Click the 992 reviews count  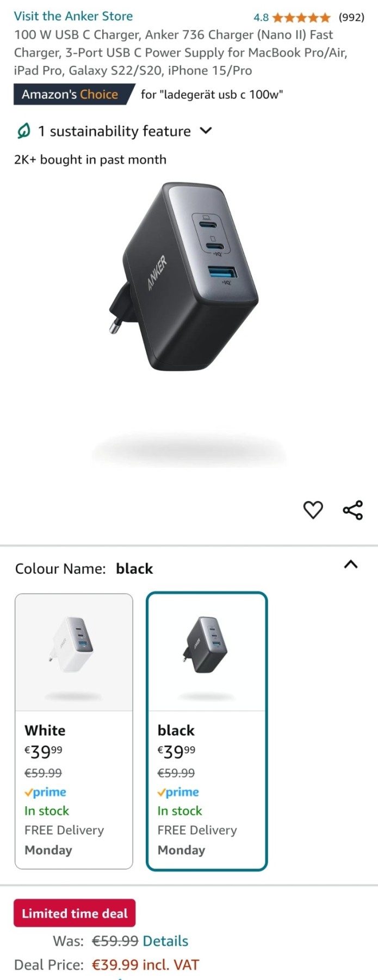[x=351, y=17]
